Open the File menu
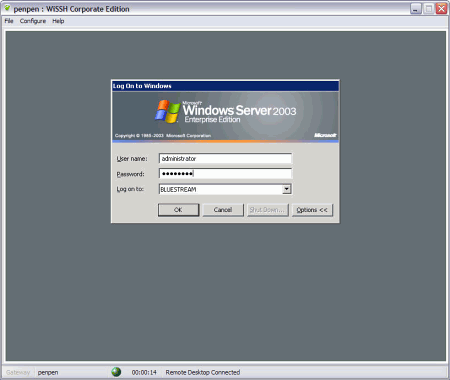450x380 pixels. pyautogui.click(x=9, y=21)
